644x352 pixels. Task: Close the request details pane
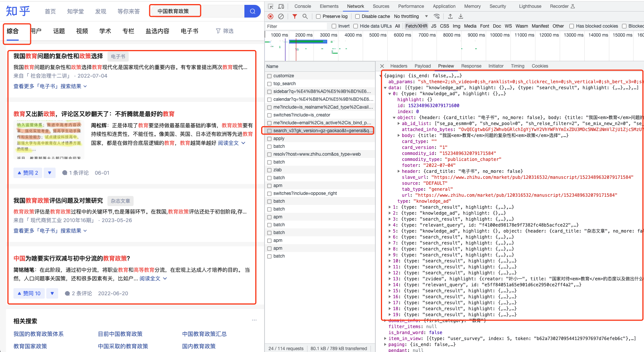tap(382, 66)
